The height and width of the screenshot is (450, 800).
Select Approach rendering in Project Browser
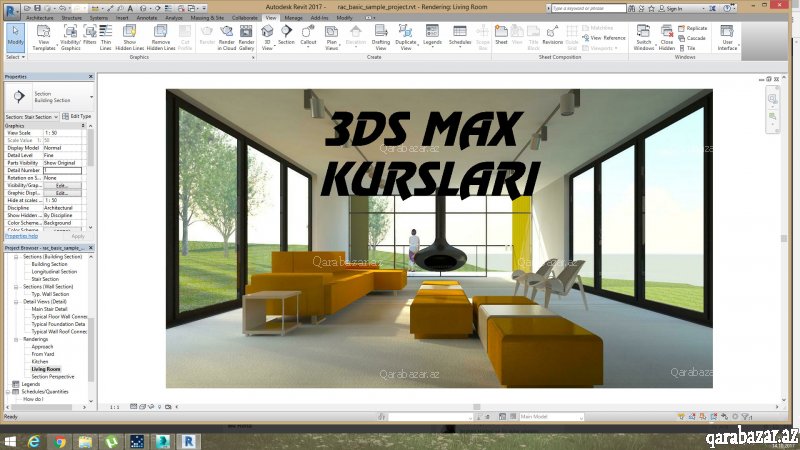tap(42, 347)
